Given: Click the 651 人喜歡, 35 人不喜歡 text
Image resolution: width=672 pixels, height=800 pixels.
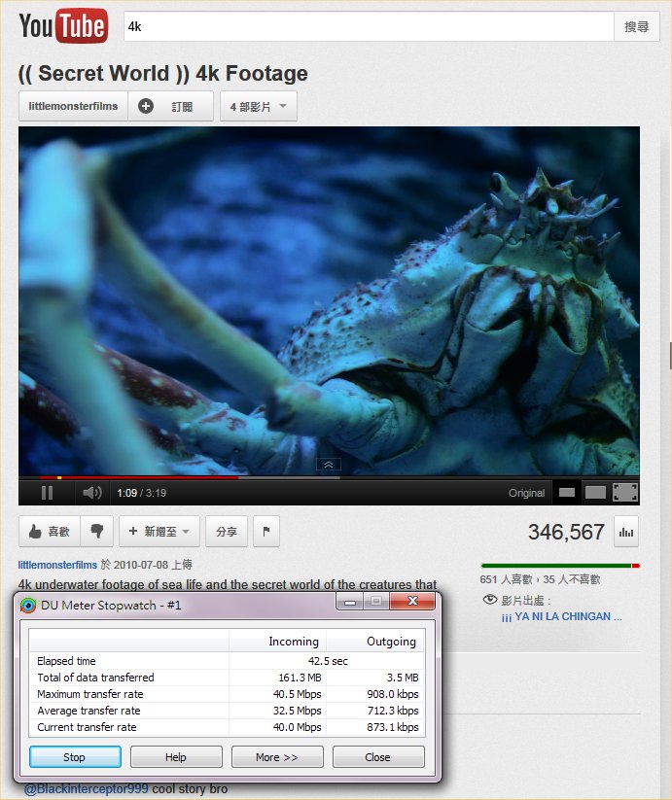Looking at the screenshot, I should click(x=540, y=579).
